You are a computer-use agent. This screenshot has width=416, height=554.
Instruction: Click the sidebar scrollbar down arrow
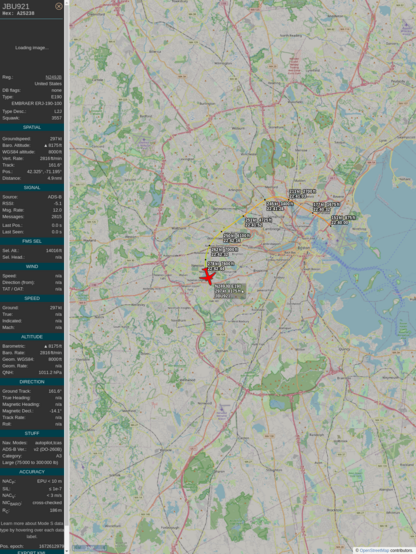[66, 552]
